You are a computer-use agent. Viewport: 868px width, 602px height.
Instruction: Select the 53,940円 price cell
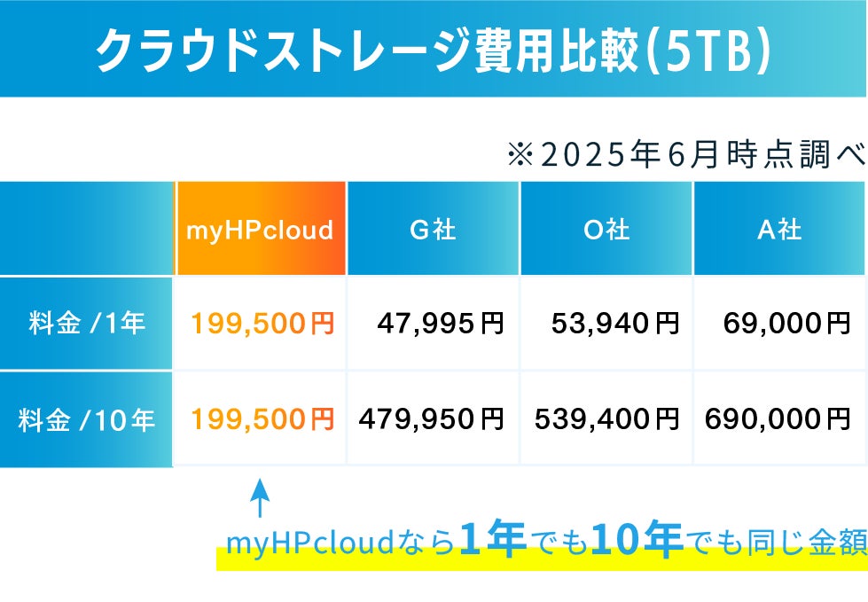click(614, 324)
